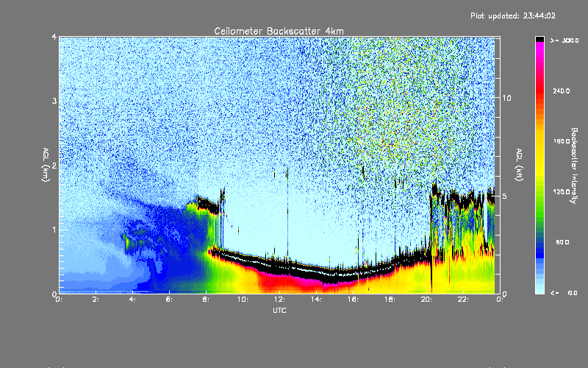Click the '6:' hour tick label on time axis
The image size is (588, 368).
169,300
